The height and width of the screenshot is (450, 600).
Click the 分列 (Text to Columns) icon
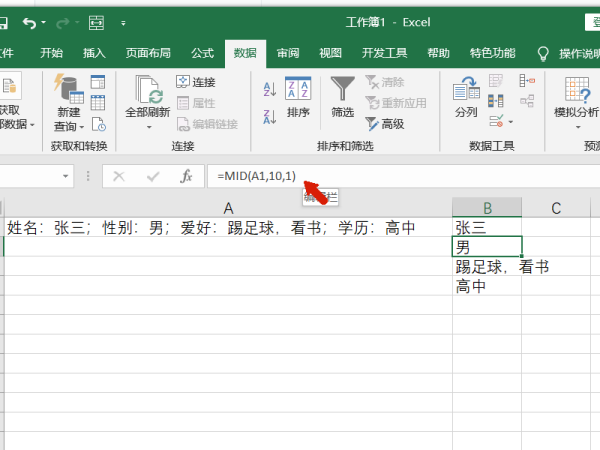[466, 98]
